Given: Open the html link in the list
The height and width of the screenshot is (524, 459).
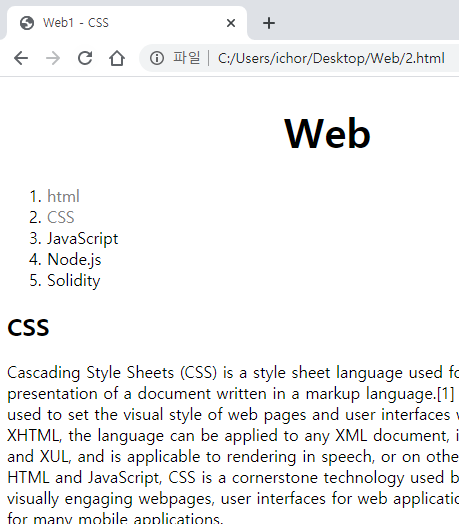Looking at the screenshot, I should 63,196.
